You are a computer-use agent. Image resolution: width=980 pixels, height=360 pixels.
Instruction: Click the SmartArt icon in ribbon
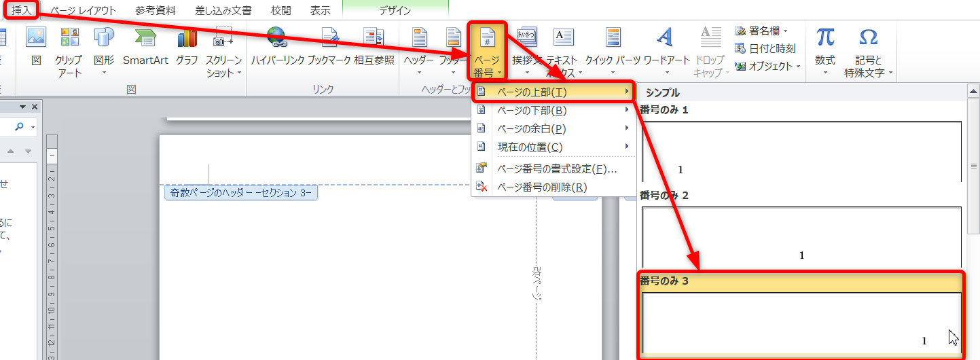pos(145,48)
